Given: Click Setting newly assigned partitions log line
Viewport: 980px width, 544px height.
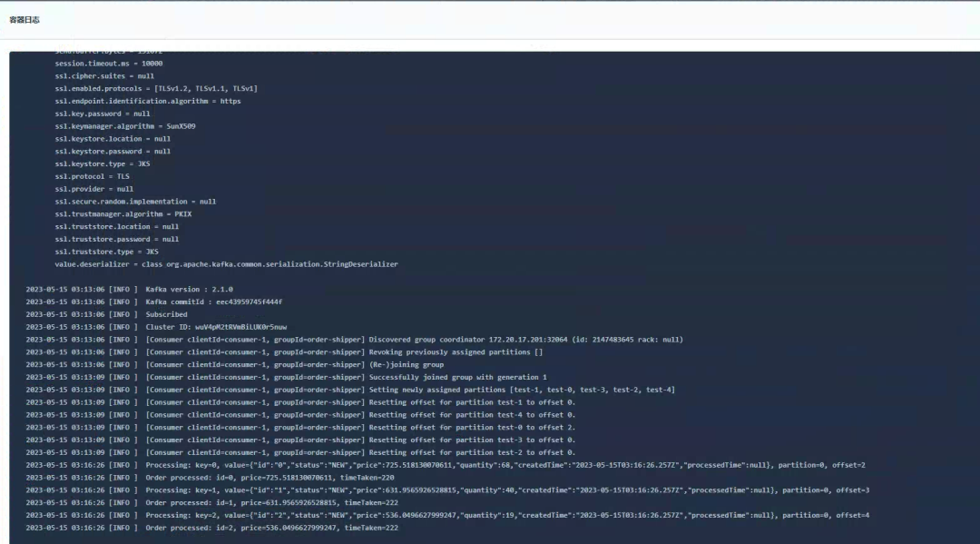Looking at the screenshot, I should pos(350,390).
